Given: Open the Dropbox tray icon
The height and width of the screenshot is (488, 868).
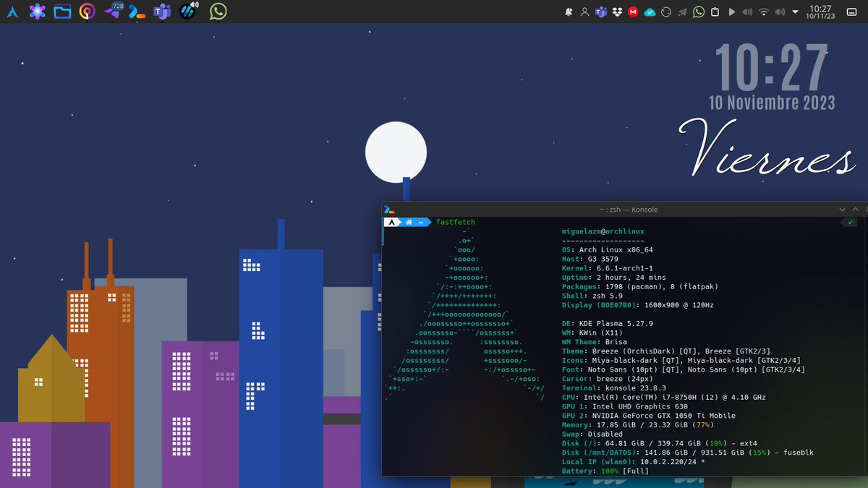Looking at the screenshot, I should [617, 12].
